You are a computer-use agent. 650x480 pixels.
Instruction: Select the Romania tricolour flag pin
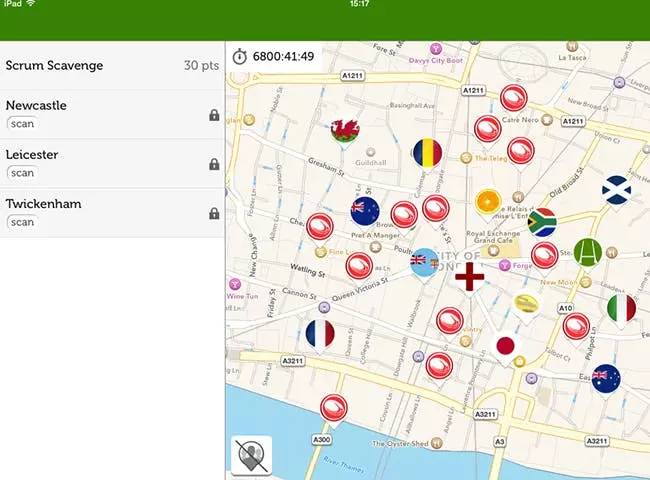pos(427,153)
